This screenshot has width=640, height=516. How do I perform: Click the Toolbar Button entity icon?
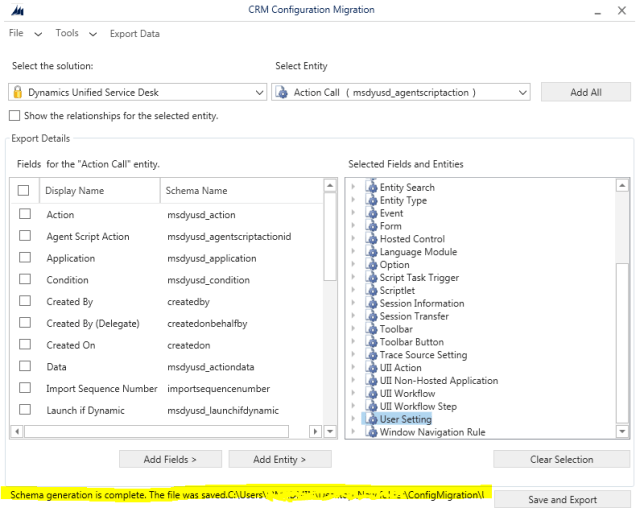371,342
